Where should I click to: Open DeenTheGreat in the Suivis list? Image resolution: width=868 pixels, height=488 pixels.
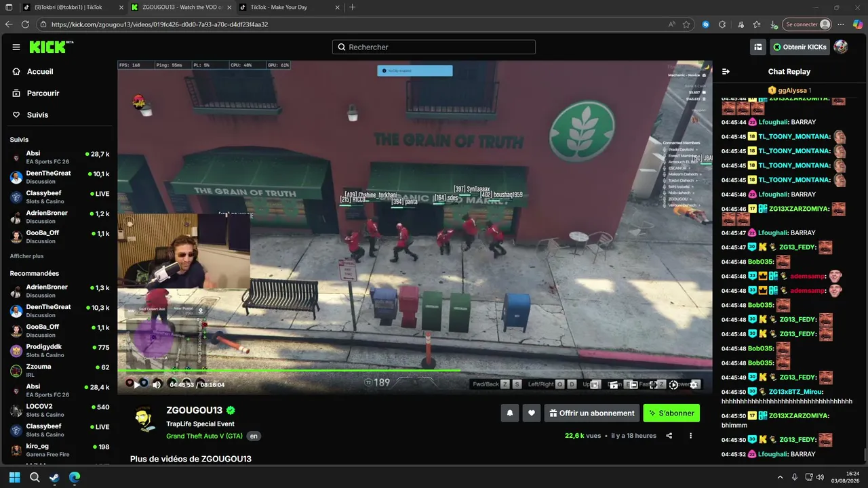(x=59, y=177)
